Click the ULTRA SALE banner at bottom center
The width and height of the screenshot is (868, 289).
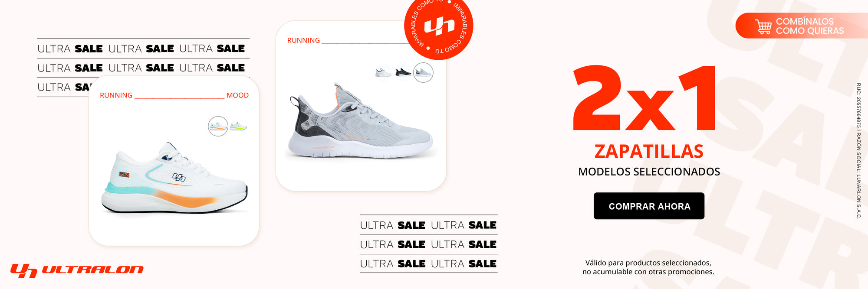[429, 244]
